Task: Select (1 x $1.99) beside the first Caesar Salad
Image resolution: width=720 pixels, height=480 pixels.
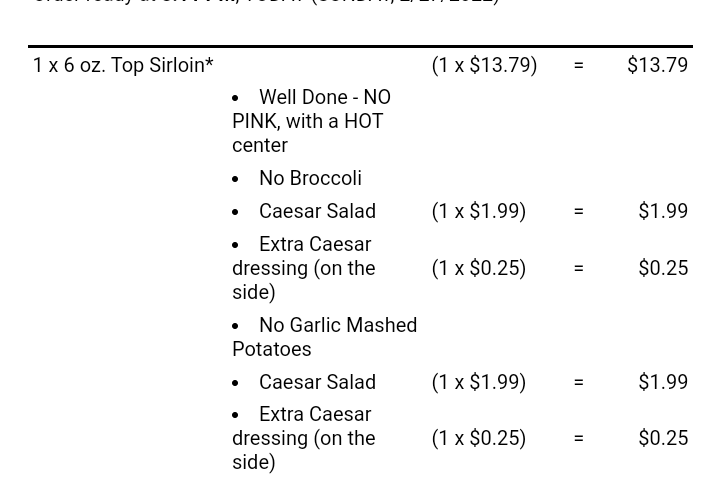Action: click(478, 211)
